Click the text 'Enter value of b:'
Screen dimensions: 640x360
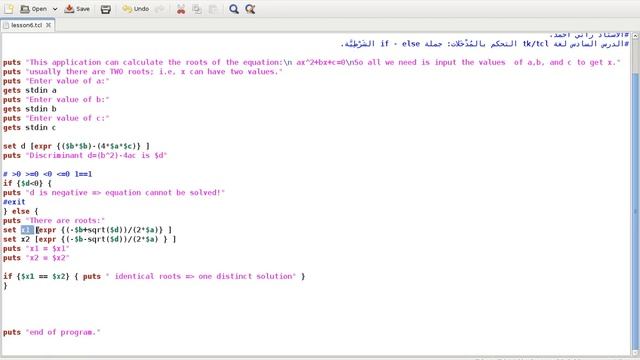coord(67,100)
